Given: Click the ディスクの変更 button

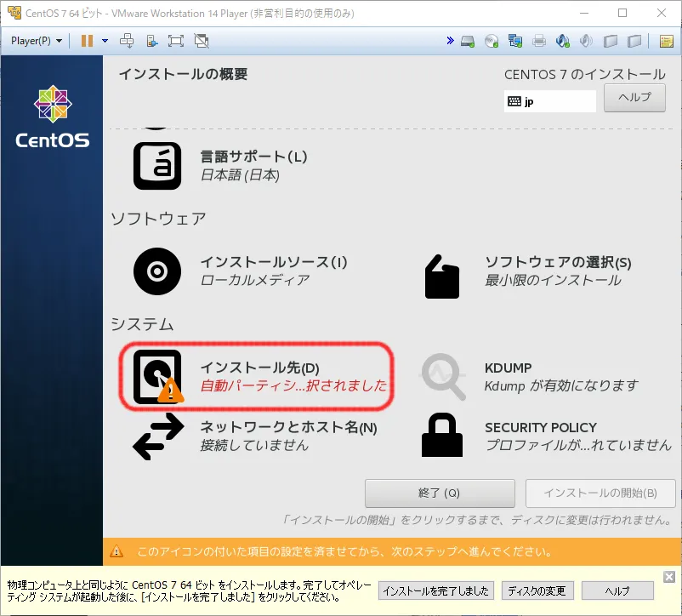Looking at the screenshot, I should click(537, 590).
